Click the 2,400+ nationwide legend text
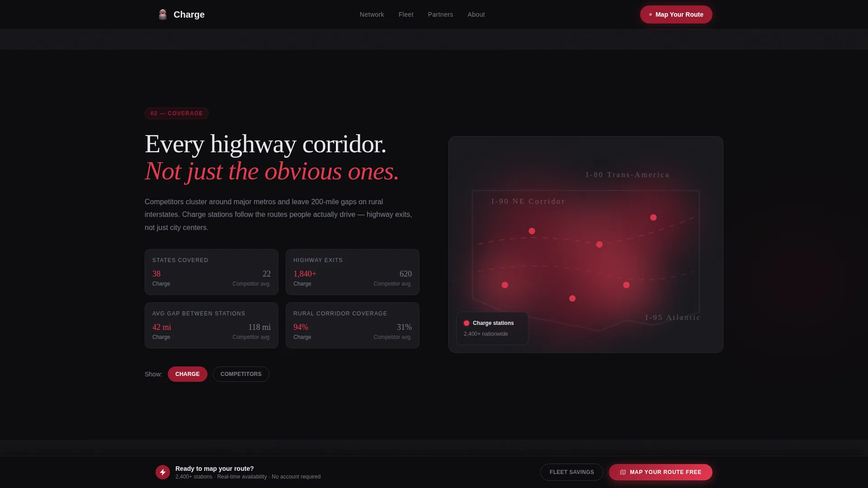Viewport: 868px width, 488px height. 486,334
